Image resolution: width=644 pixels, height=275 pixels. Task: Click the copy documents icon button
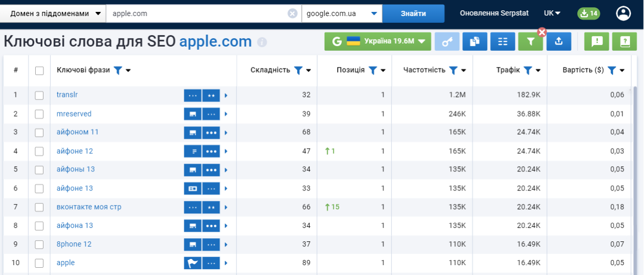click(x=475, y=41)
